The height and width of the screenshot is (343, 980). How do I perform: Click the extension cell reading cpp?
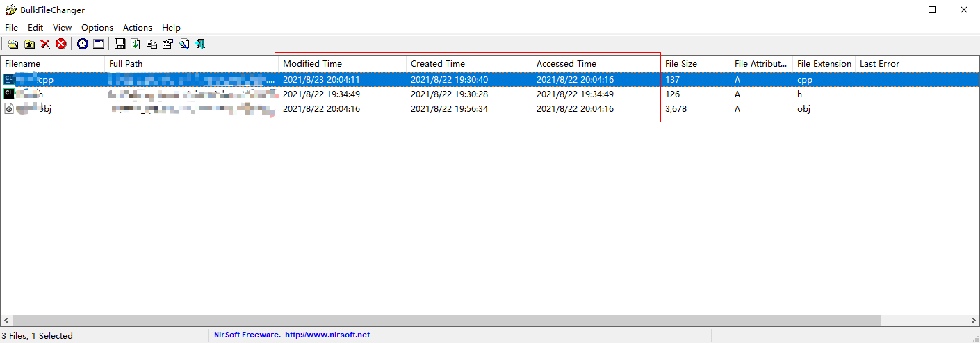805,79
